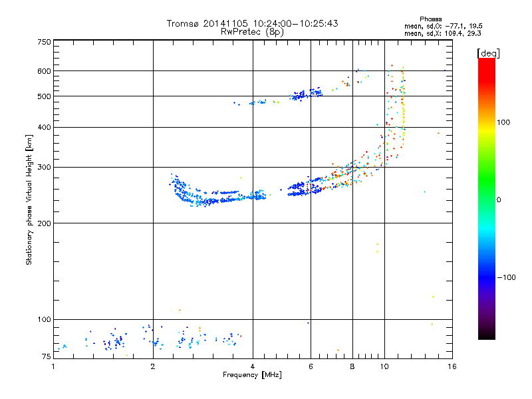Click the colorbar tick label '0'
Image resolution: width=532 pixels, height=399 pixels.
coord(499,199)
